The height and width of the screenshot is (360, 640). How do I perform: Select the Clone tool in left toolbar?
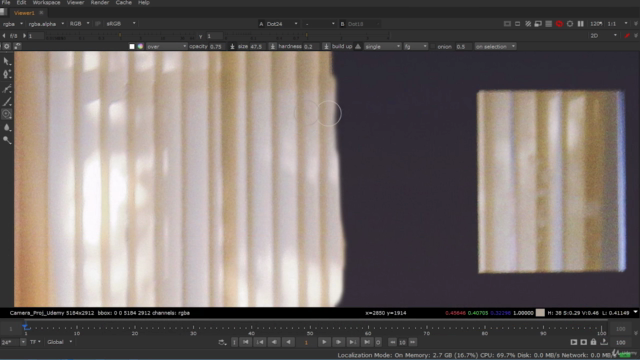(x=7, y=114)
